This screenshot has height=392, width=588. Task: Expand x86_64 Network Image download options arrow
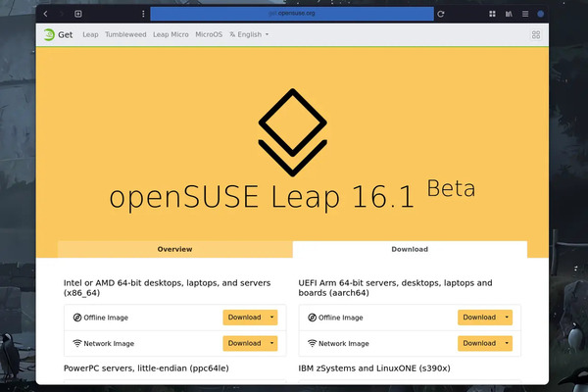tap(271, 343)
